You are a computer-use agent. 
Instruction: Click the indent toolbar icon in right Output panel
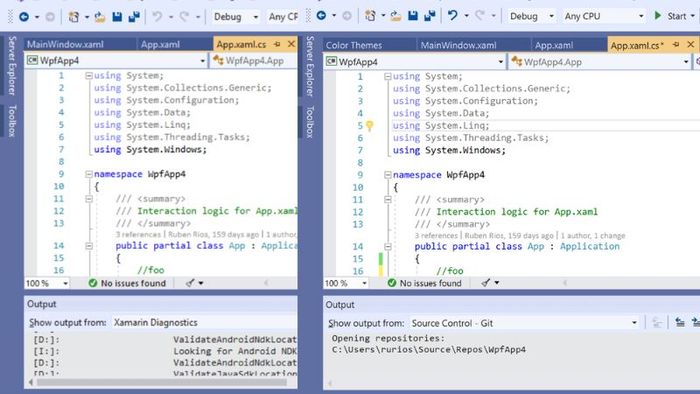[680, 322]
